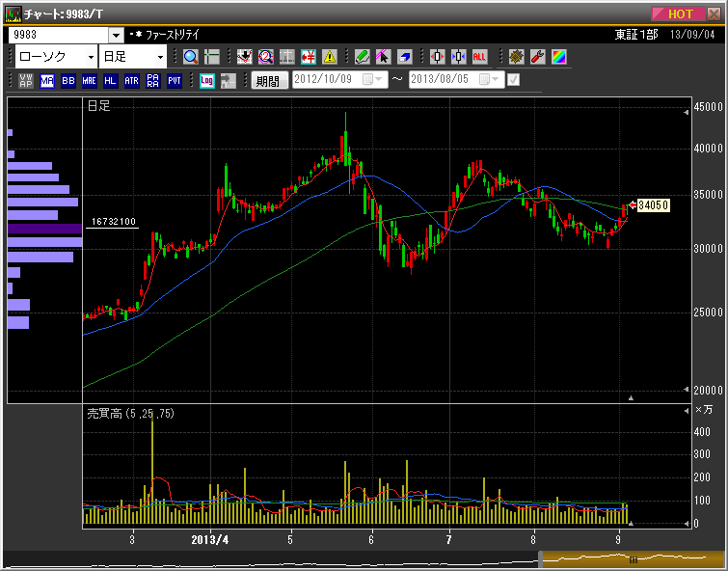Click the red ALL icon
728x571 pixels.
[479, 57]
